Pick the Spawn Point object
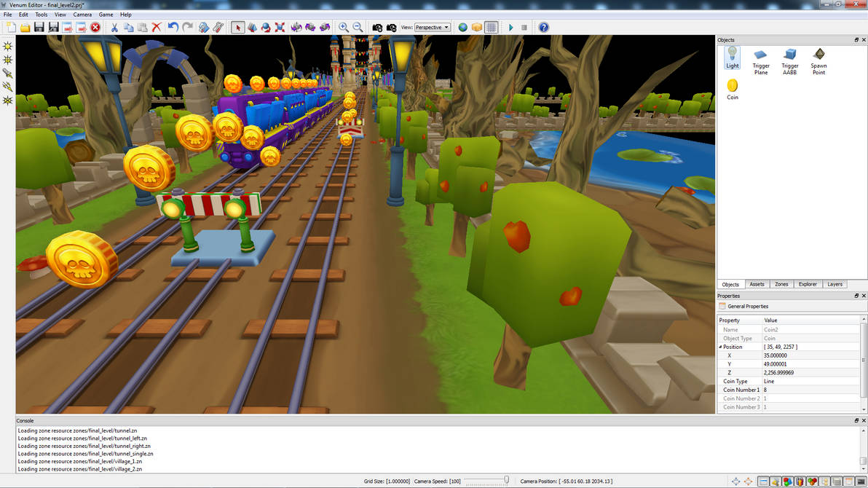 click(x=818, y=61)
